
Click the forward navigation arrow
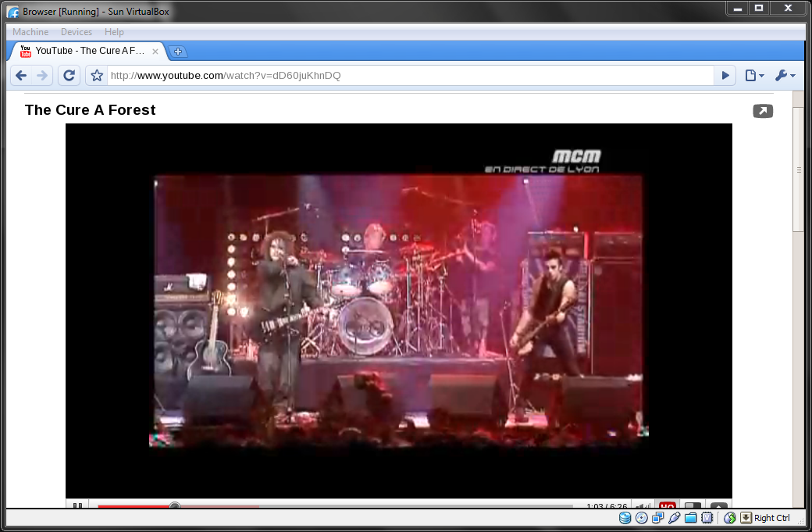tap(42, 76)
